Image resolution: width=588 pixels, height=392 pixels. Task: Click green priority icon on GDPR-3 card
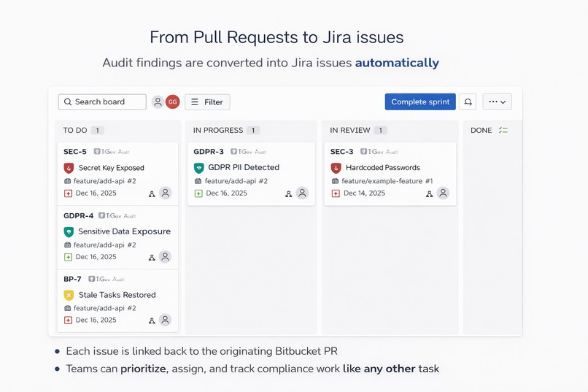(x=198, y=193)
